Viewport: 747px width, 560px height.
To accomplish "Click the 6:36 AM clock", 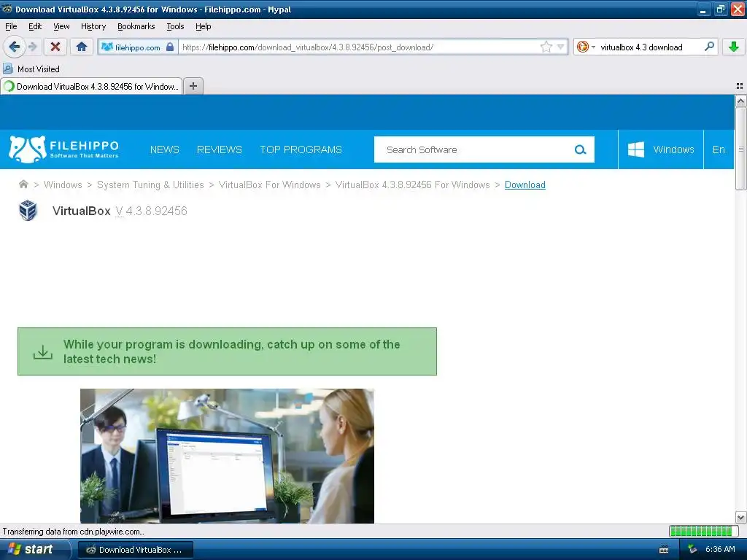I will click(x=720, y=550).
